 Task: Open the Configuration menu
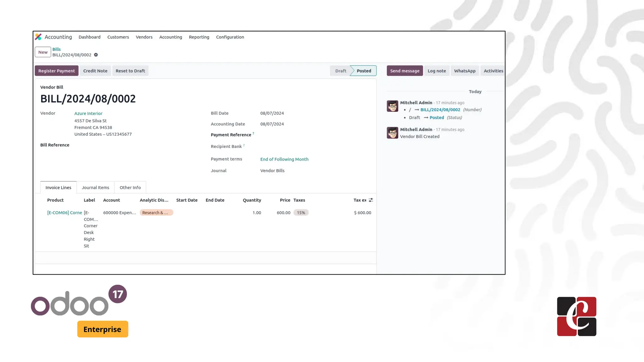point(230,37)
